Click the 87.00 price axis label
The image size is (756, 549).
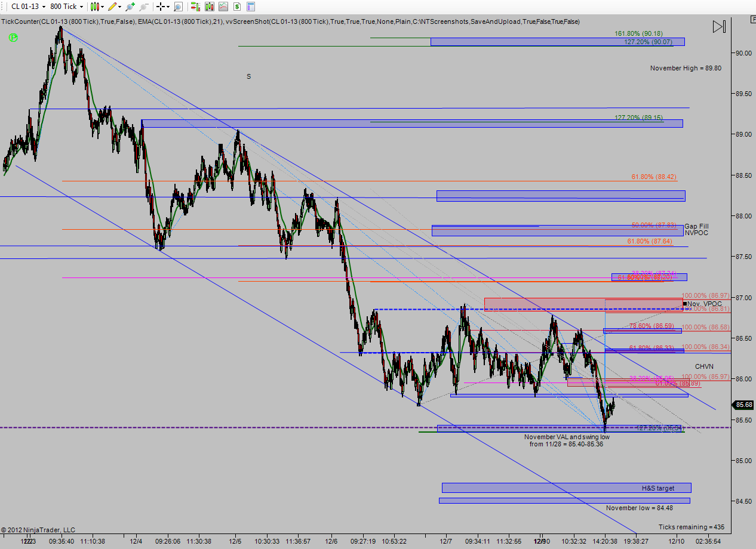[x=743, y=297]
